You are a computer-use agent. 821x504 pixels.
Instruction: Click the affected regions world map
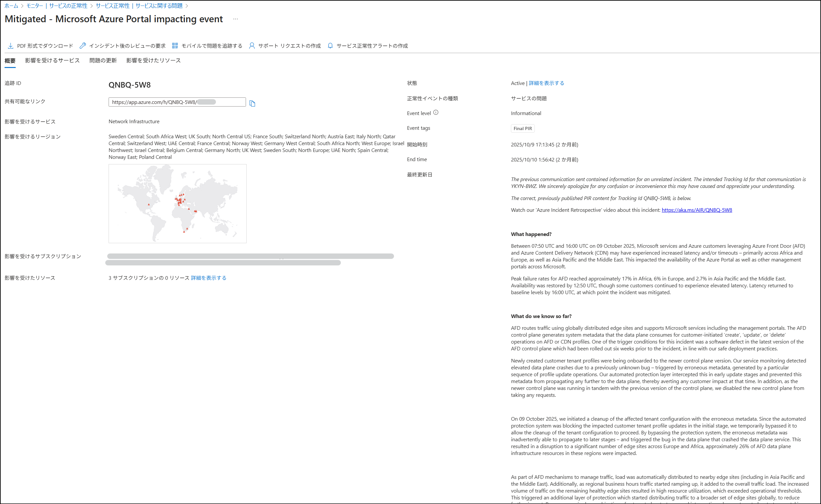click(178, 203)
